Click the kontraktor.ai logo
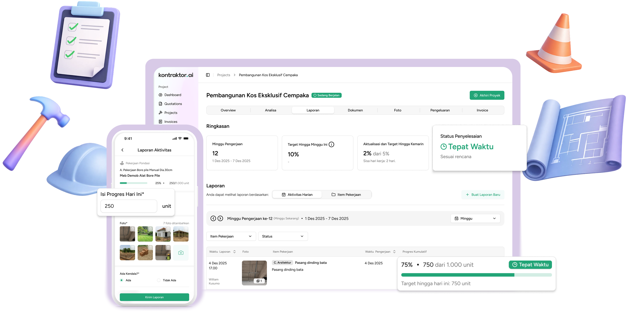 pos(176,75)
